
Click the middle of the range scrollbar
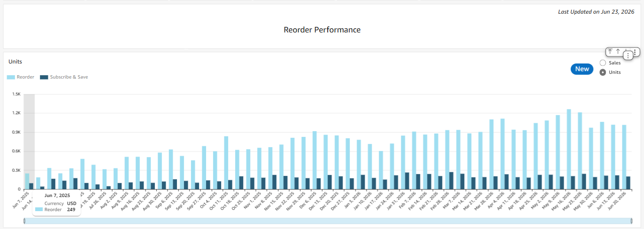328,221
